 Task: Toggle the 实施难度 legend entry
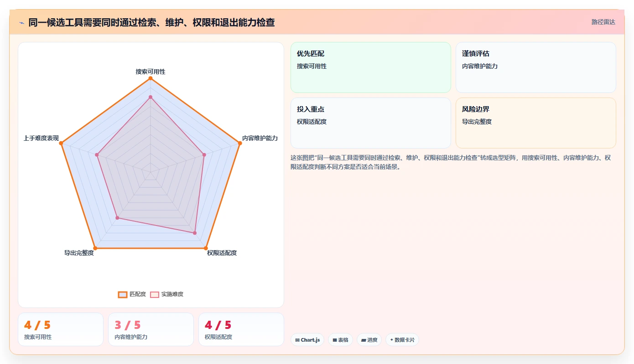coord(166,294)
